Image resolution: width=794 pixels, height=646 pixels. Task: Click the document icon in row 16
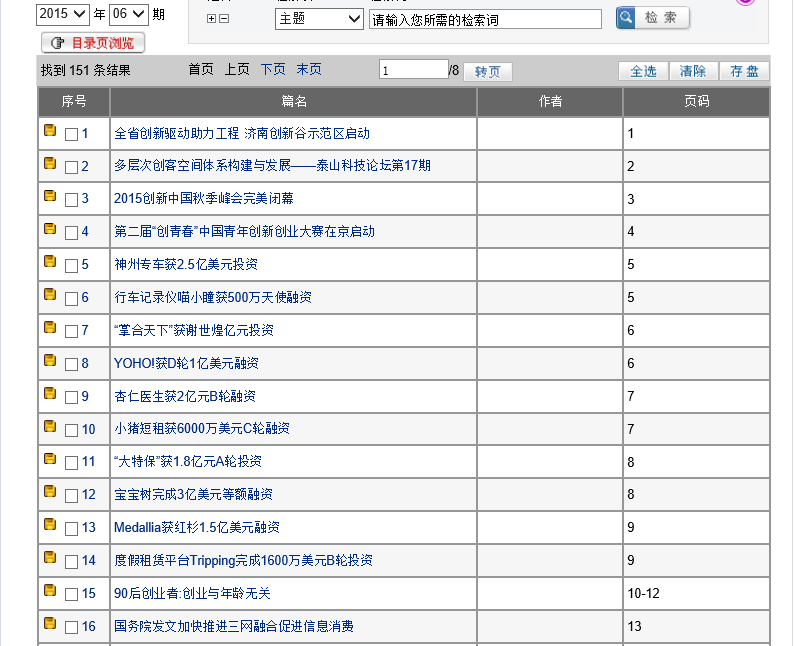pyautogui.click(x=50, y=623)
